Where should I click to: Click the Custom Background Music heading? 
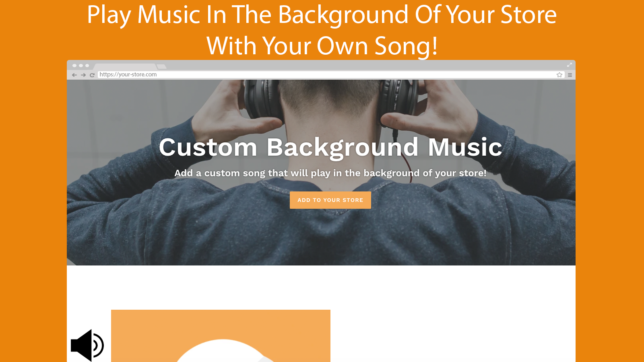[330, 147]
